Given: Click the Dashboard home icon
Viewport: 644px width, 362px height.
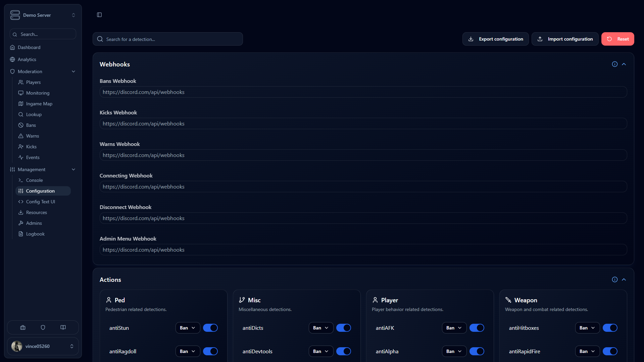Looking at the screenshot, I should (x=12, y=47).
